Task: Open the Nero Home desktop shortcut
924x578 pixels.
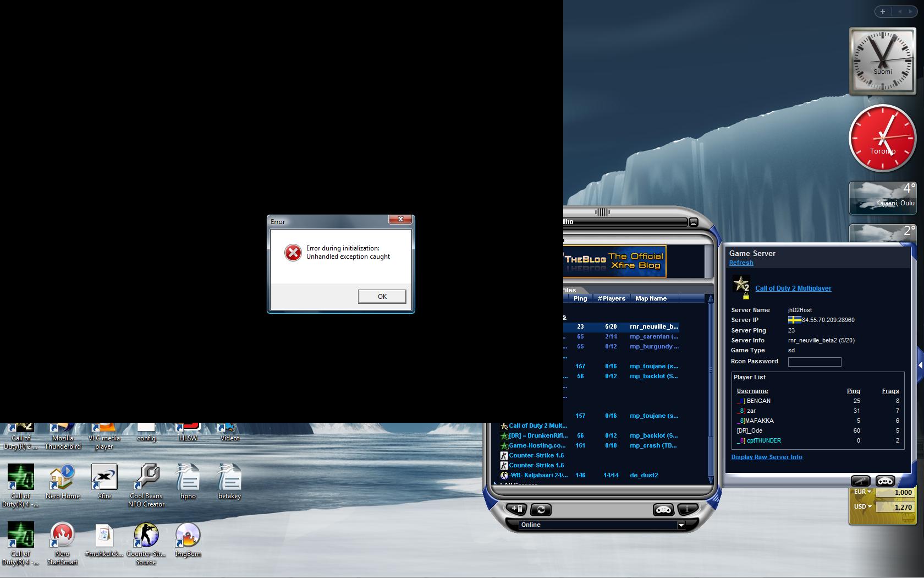Action: click(63, 482)
